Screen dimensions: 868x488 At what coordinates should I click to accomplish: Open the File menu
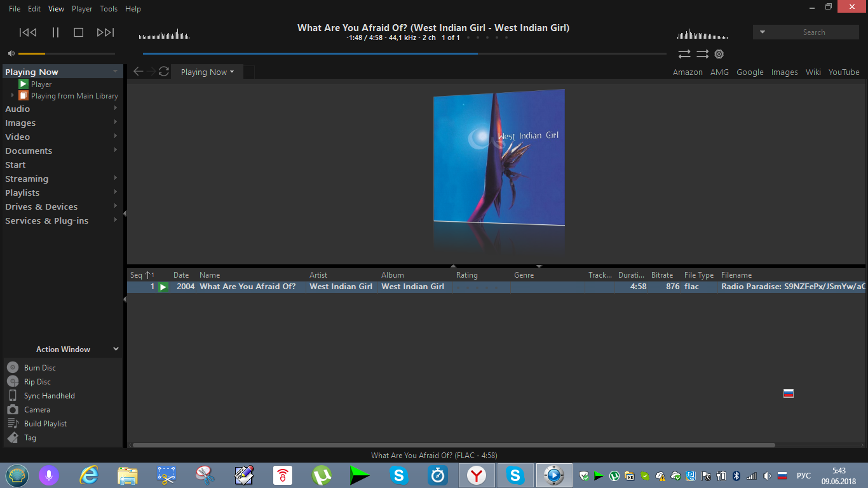point(15,9)
